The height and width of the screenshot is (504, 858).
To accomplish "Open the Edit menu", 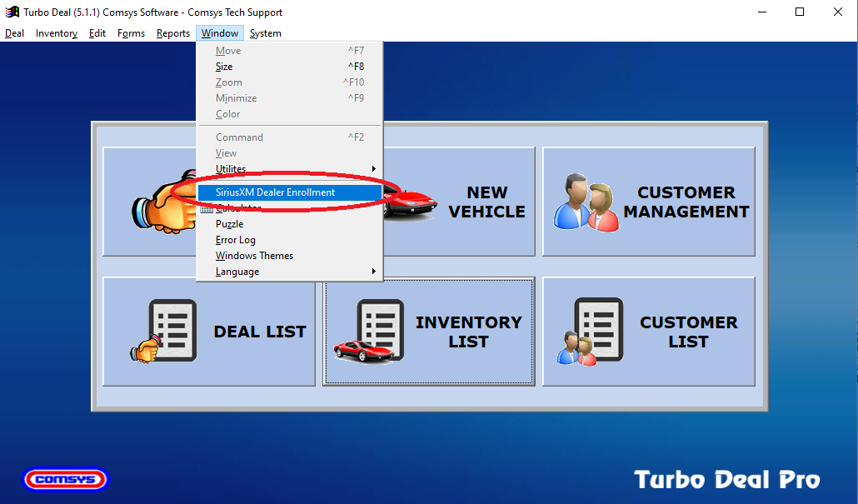I will (x=97, y=33).
